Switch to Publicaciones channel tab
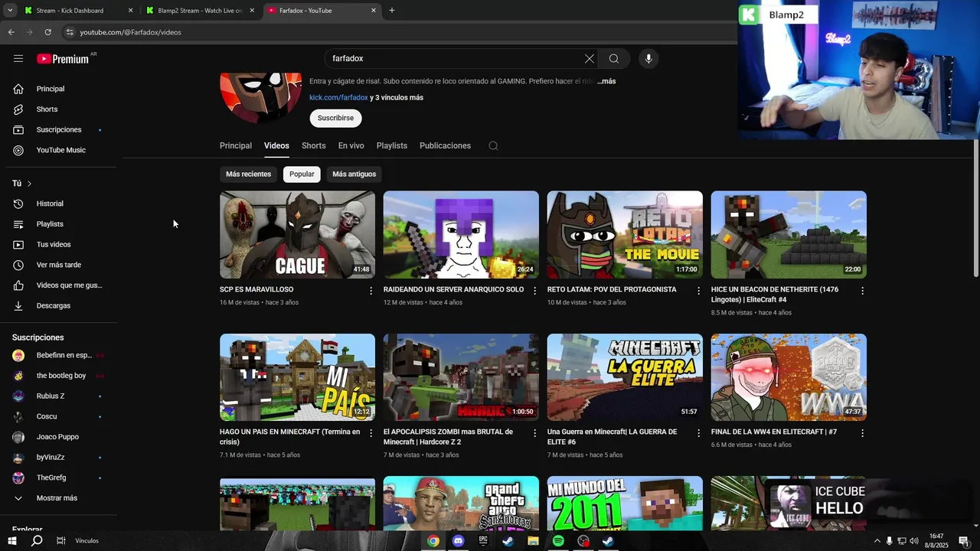 (445, 145)
